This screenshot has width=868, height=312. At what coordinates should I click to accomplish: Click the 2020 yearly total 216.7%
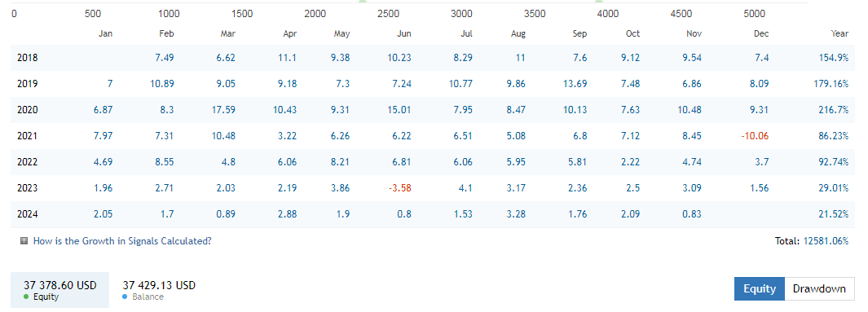(834, 110)
